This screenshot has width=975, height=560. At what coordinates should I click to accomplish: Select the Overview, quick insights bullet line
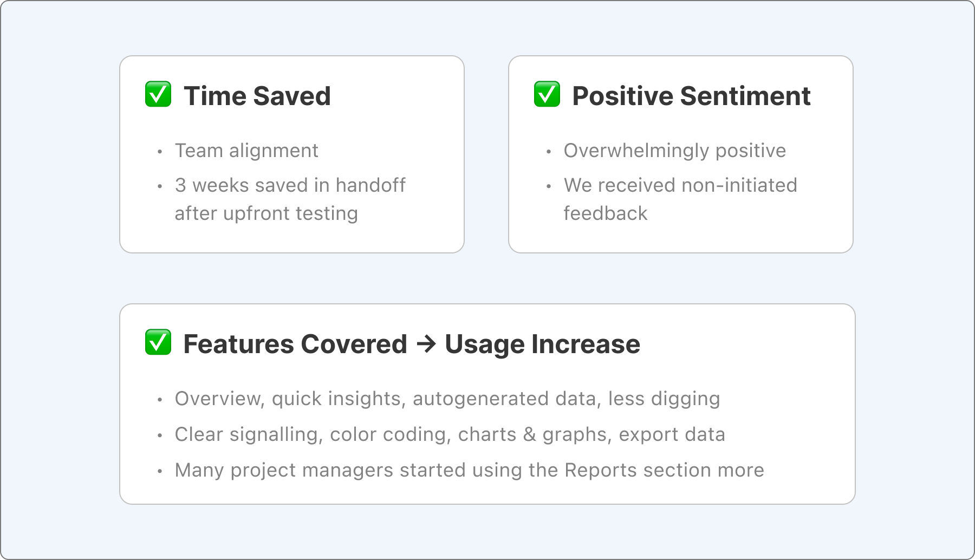(447, 399)
